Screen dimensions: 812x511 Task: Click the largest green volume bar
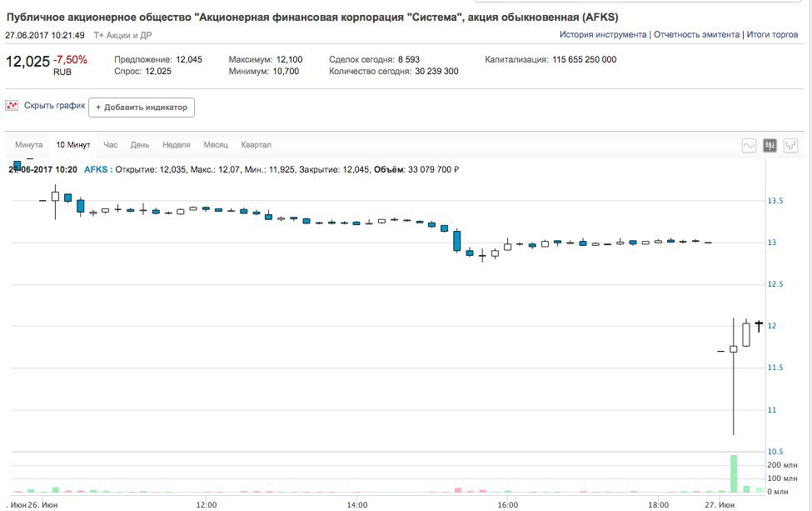click(x=734, y=473)
